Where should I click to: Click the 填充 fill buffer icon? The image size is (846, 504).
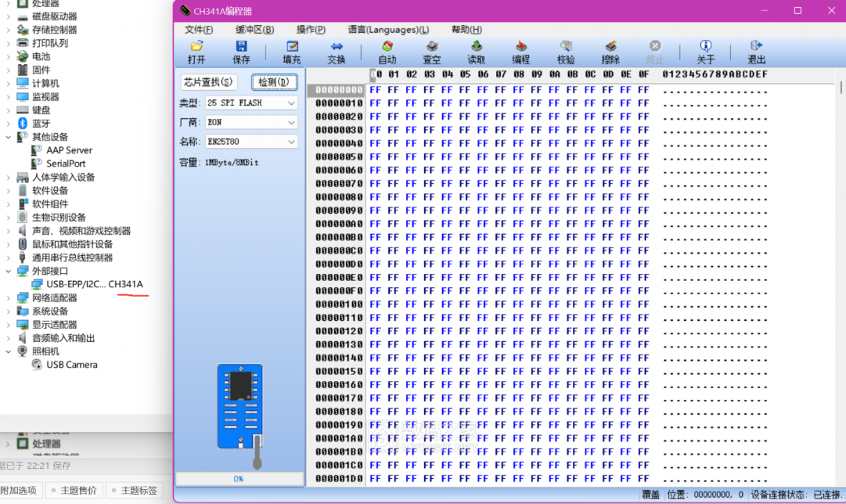click(x=291, y=50)
